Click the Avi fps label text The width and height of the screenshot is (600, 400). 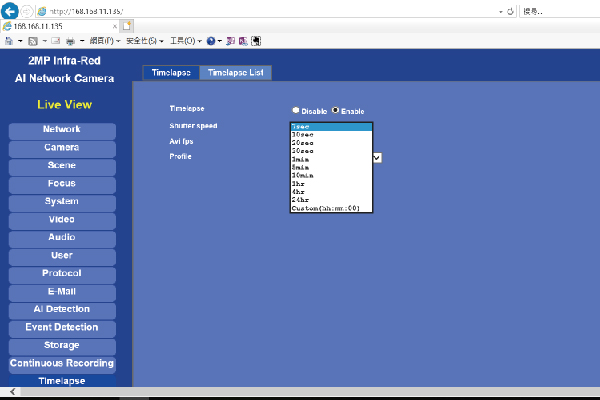tap(181, 141)
